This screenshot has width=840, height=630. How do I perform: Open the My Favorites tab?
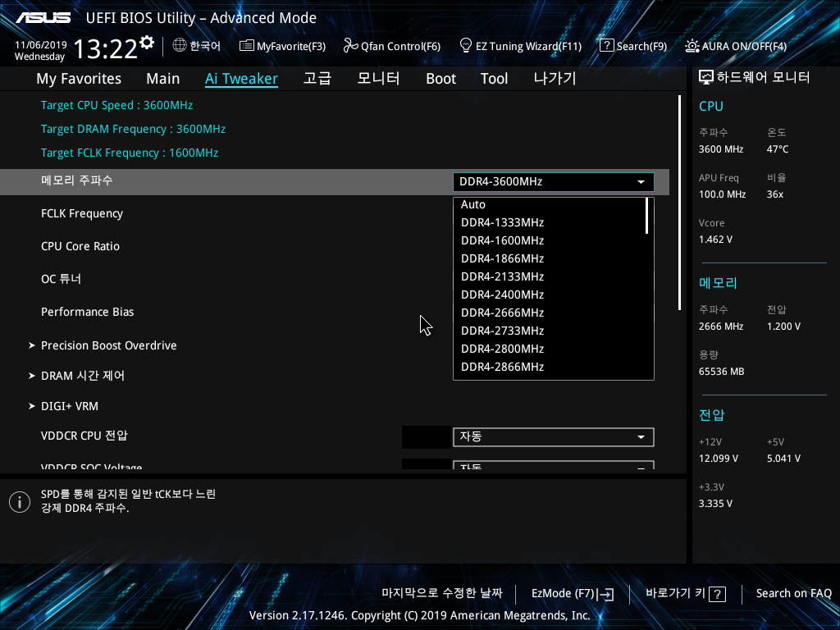coord(79,79)
